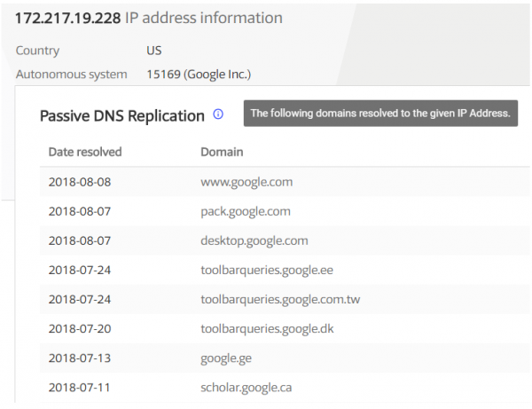Open the www.google.com domain link
The width and height of the screenshot is (532, 409).
coord(246,182)
